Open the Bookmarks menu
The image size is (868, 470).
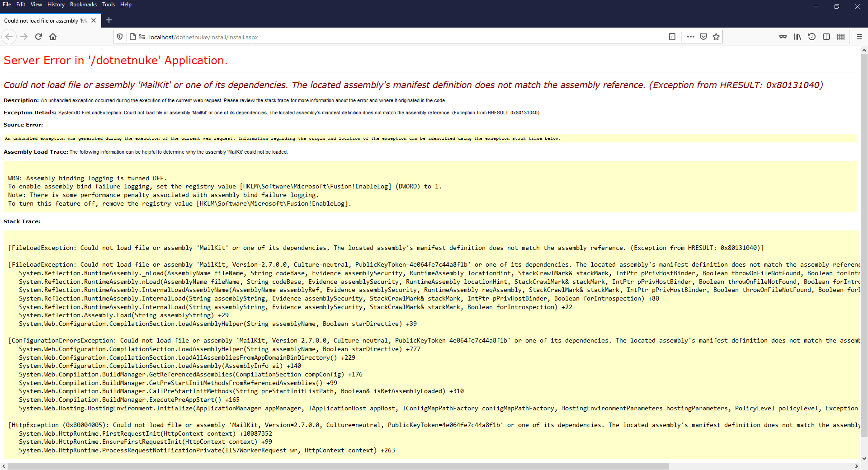coord(83,5)
